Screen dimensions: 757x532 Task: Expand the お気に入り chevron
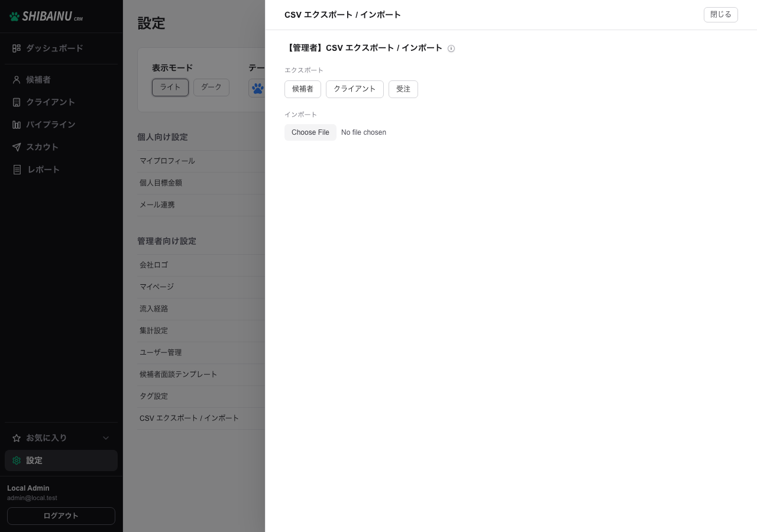point(106,437)
